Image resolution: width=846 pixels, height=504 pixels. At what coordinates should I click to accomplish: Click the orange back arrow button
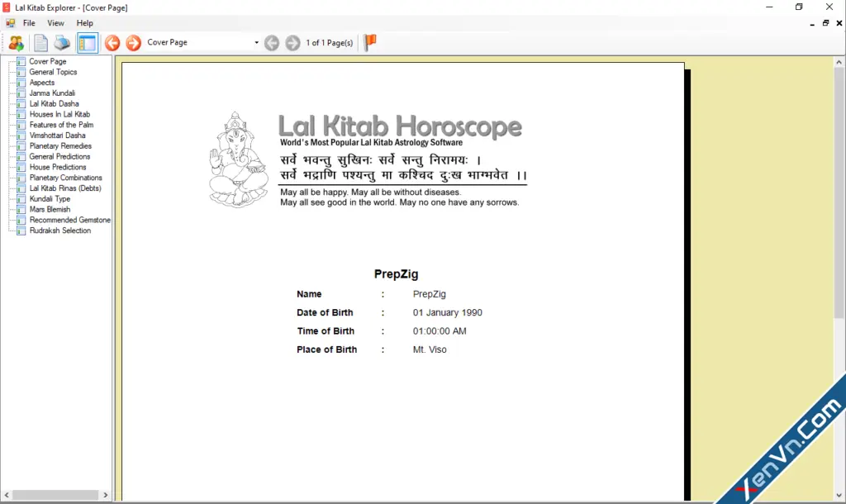pyautogui.click(x=112, y=43)
